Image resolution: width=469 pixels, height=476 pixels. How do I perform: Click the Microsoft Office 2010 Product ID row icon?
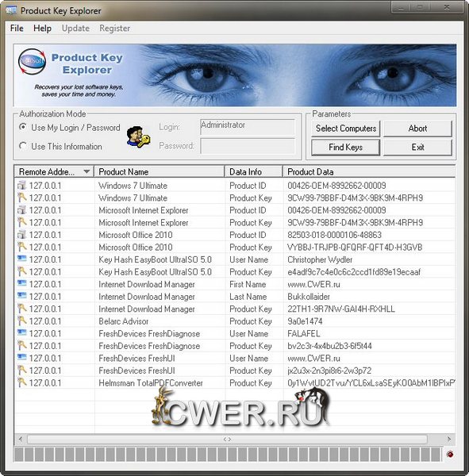coord(22,234)
